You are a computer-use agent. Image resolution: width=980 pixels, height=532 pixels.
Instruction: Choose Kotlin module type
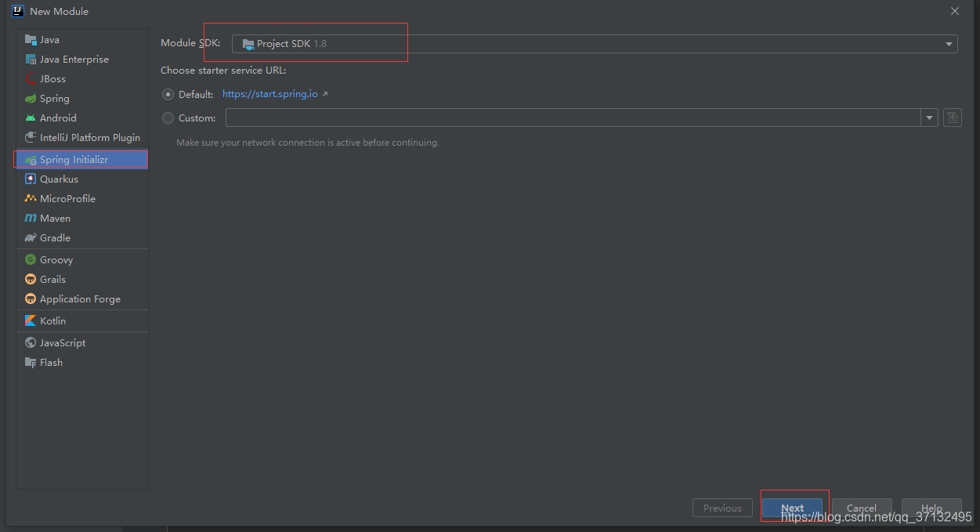coord(82,321)
